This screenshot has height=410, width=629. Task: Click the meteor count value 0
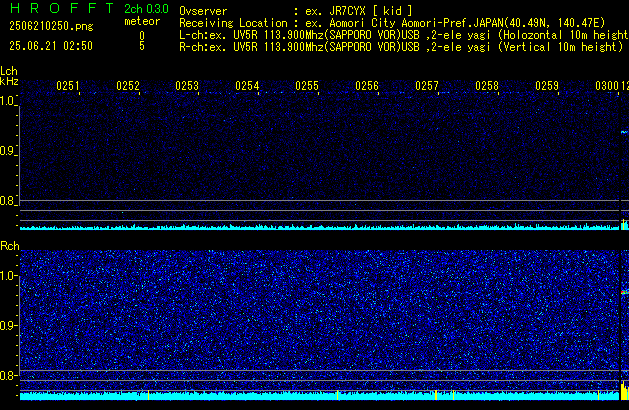142,36
